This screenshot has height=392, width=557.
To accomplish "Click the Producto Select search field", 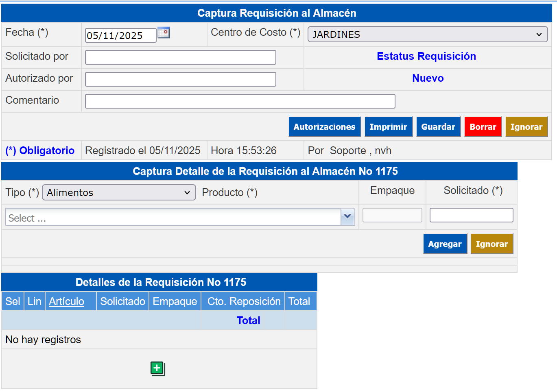I will coord(173,218).
